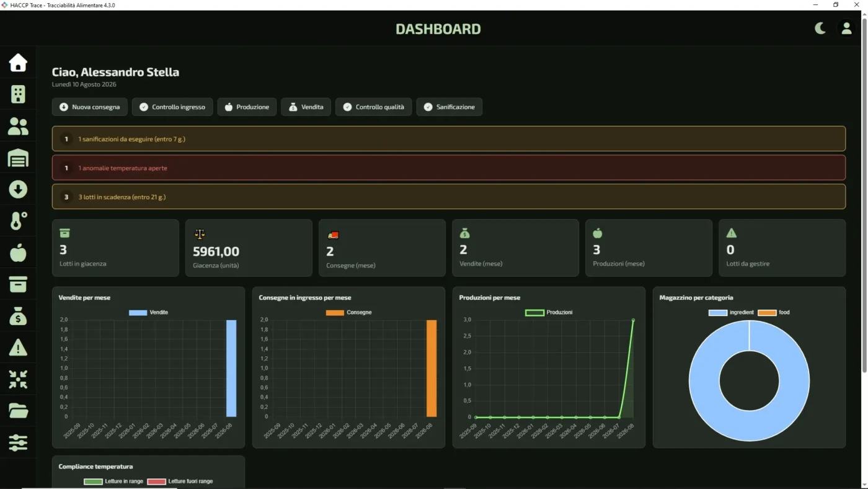Click the Lotti in giacenza label
Image resolution: width=868 pixels, height=489 pixels.
pos(83,264)
